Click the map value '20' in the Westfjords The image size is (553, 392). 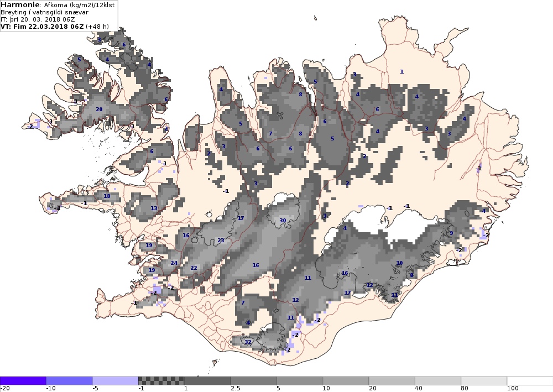[99, 109]
